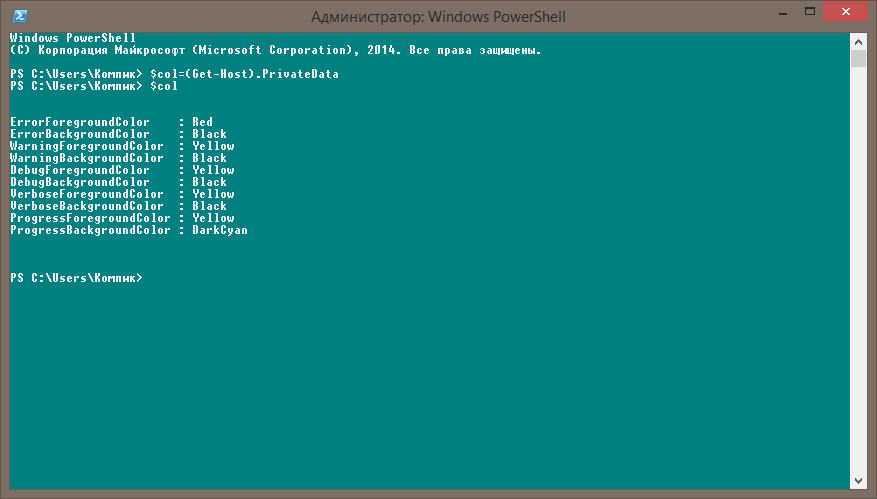The height and width of the screenshot is (499, 877).
Task: Click the WarningBackgroundColor property name
Action: click(x=87, y=158)
